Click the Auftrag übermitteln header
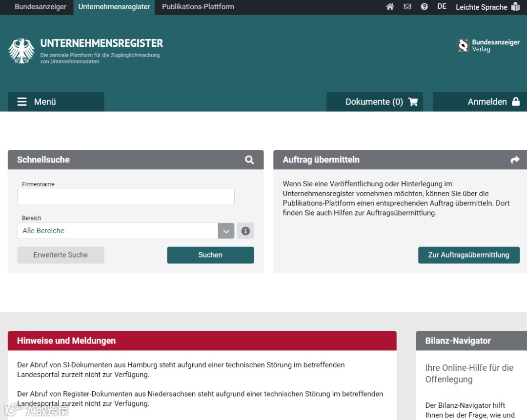 coord(400,160)
